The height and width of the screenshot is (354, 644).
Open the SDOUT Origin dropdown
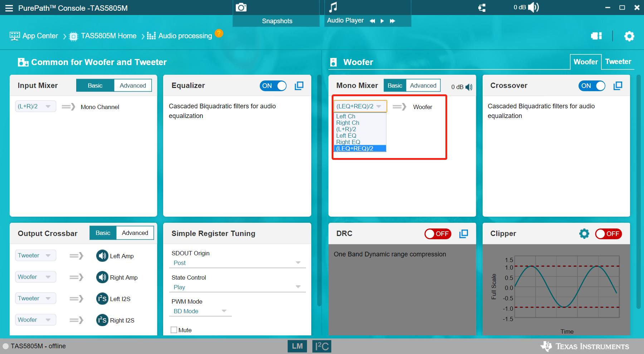[237, 263]
